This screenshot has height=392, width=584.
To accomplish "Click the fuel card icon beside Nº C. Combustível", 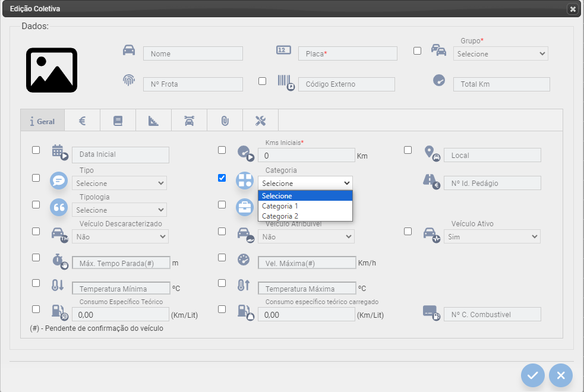I will click(432, 313).
